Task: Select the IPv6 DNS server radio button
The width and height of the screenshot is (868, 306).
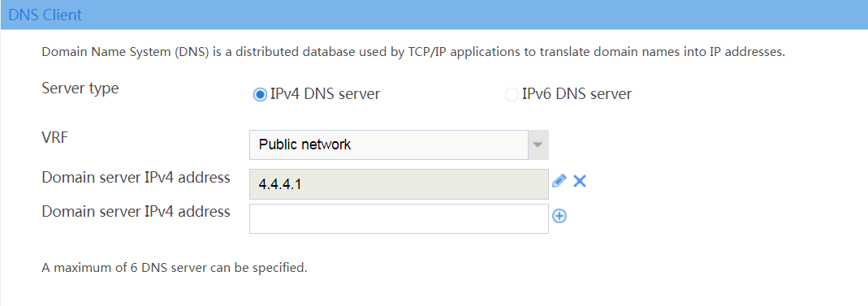Action: tap(511, 95)
